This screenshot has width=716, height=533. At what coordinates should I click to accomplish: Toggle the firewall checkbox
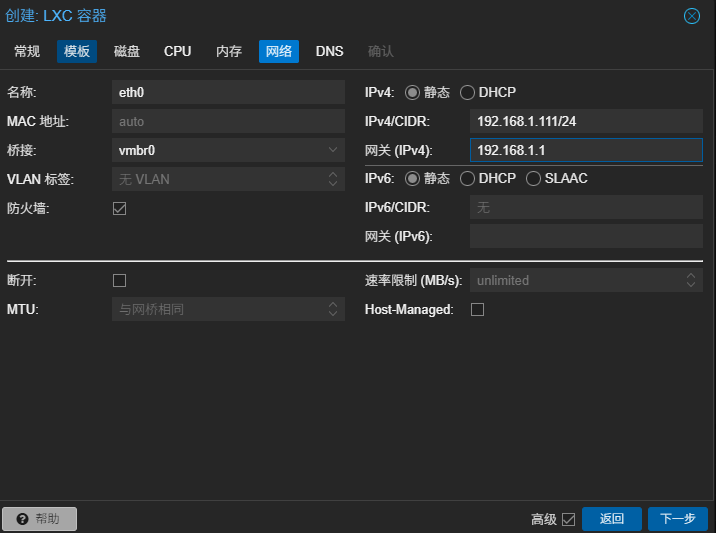coord(120,209)
